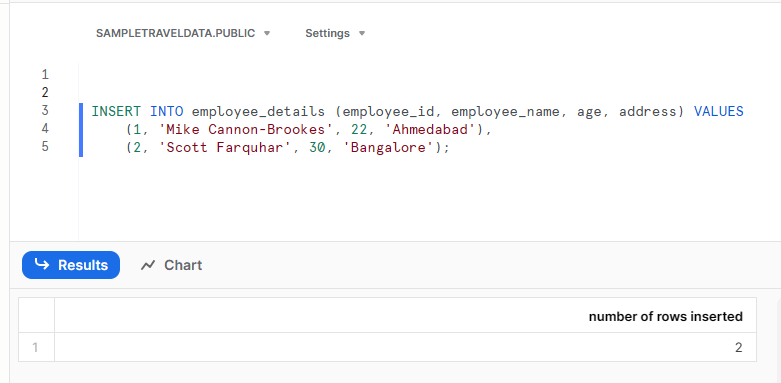The height and width of the screenshot is (383, 781).
Task: Click line number 1 in editor gutter
Action: tap(45, 75)
